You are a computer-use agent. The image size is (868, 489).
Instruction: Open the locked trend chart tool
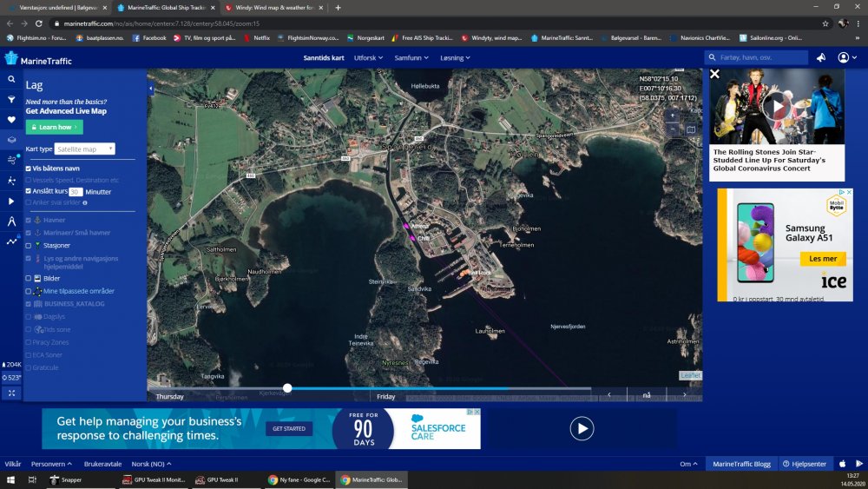[x=11, y=241]
